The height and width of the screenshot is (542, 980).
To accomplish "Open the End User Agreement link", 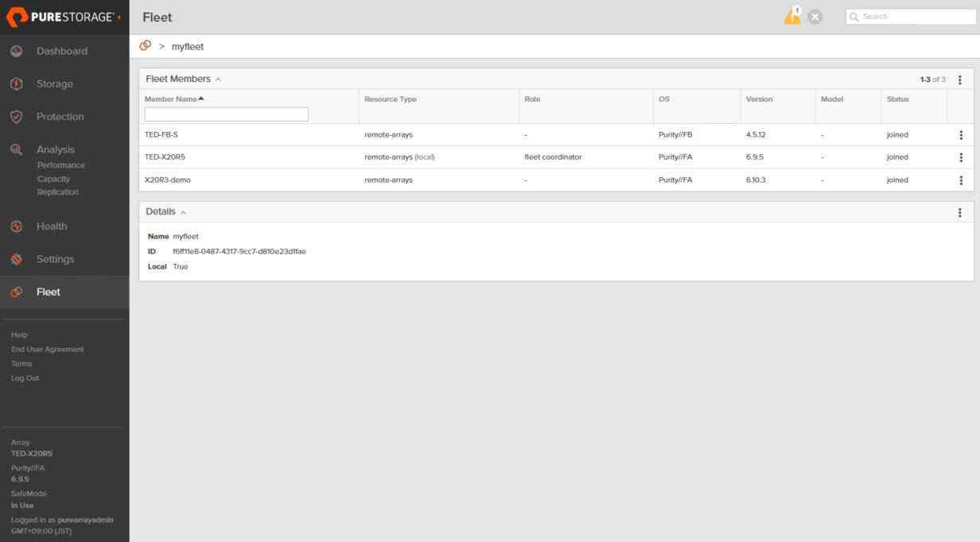I will (x=47, y=350).
